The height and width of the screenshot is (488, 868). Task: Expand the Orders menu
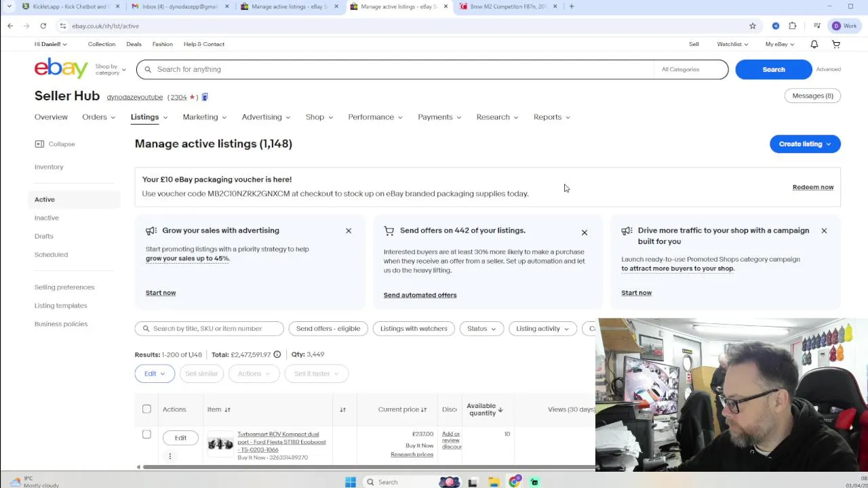tap(99, 117)
